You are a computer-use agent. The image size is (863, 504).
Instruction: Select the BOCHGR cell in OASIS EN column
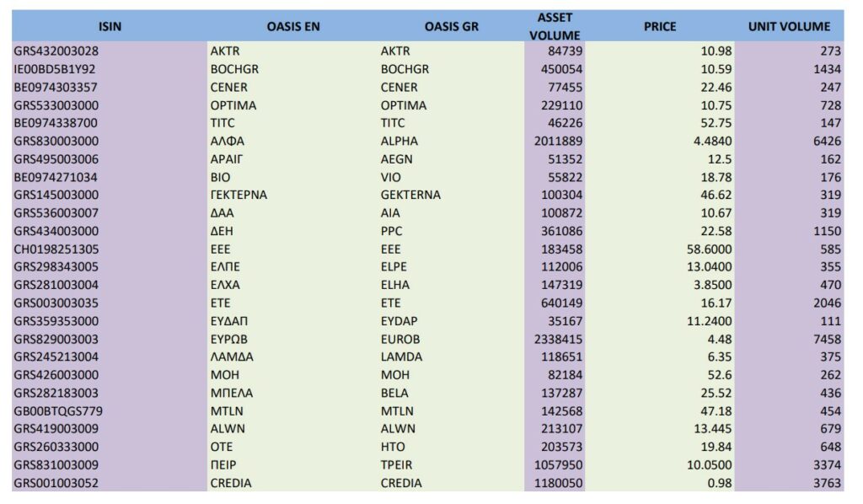pos(234,69)
